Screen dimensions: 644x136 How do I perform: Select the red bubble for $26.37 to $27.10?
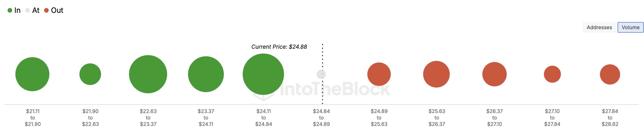click(495, 74)
